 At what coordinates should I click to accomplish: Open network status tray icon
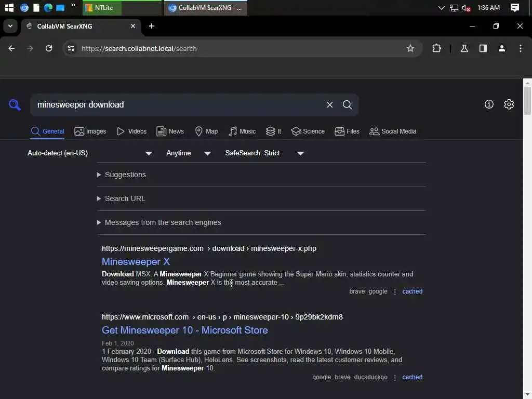(454, 8)
